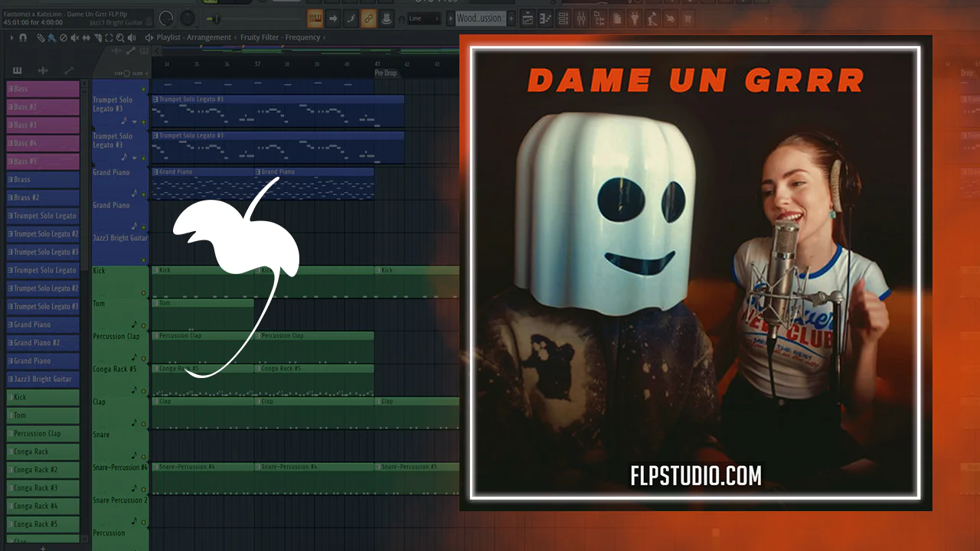Click the right master knob

point(188,18)
